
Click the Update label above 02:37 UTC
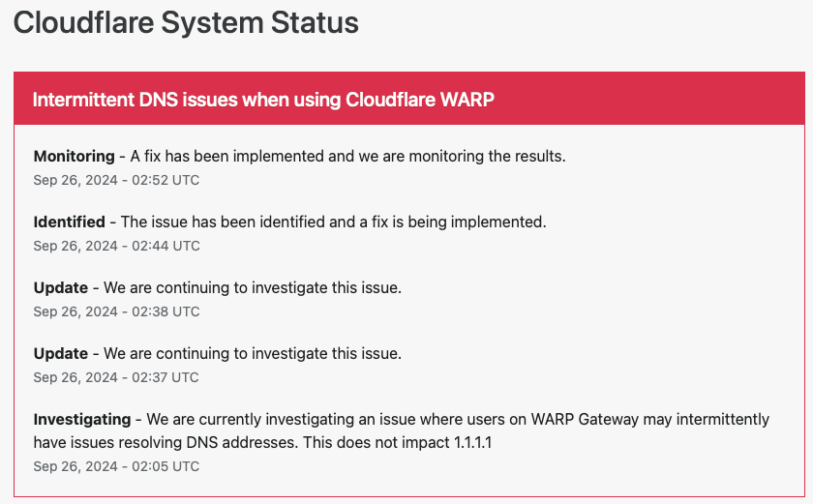(x=60, y=353)
